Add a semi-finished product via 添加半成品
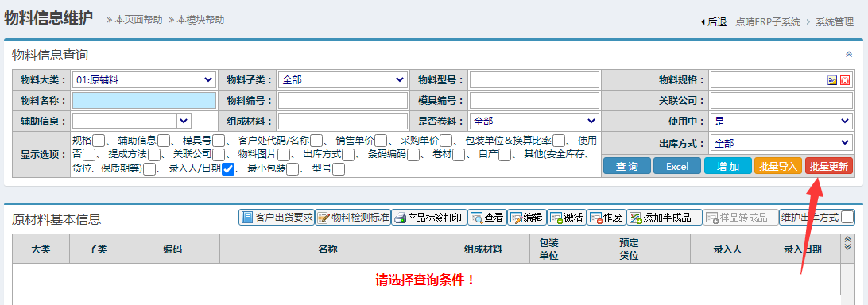This screenshot has height=305, width=868. (x=665, y=218)
